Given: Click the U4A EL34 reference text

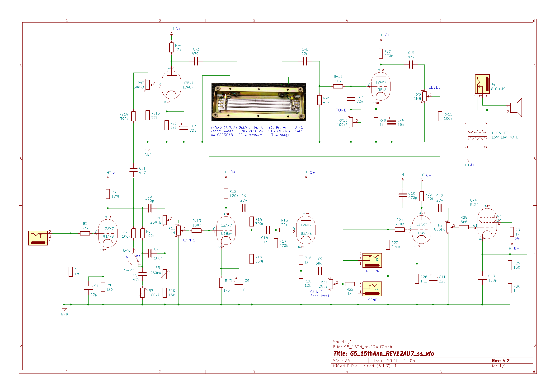Looking at the screenshot, I should tap(474, 203).
